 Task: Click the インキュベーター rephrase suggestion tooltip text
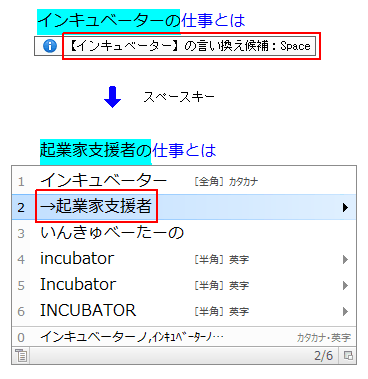[190, 46]
